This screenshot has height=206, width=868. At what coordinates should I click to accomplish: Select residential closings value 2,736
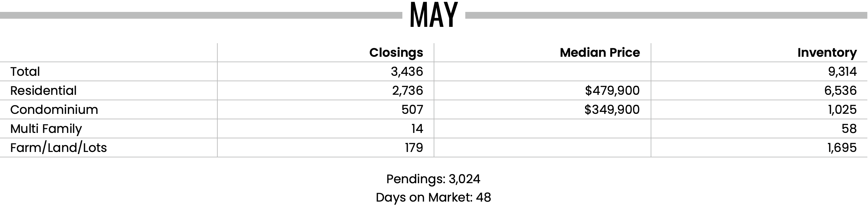point(407,91)
